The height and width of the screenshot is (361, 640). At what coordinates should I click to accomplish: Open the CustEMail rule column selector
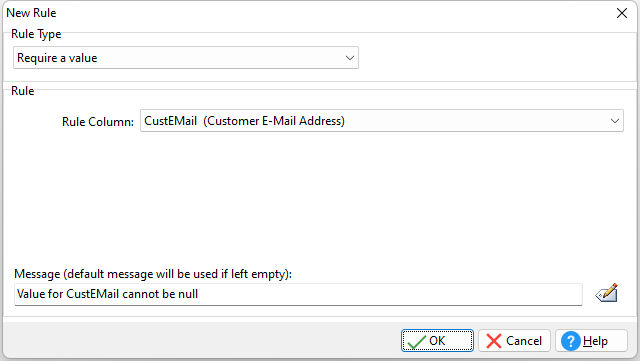pyautogui.click(x=382, y=121)
